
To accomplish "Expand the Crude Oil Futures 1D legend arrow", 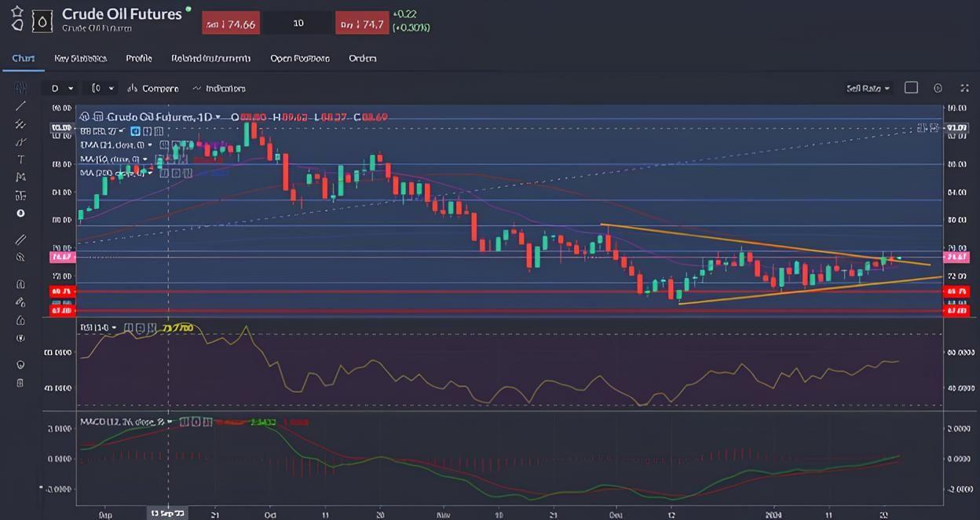I will pyautogui.click(x=218, y=117).
